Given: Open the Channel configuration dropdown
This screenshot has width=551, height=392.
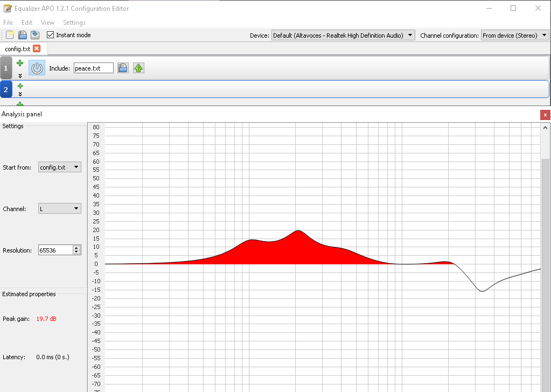Looking at the screenshot, I should click(514, 35).
